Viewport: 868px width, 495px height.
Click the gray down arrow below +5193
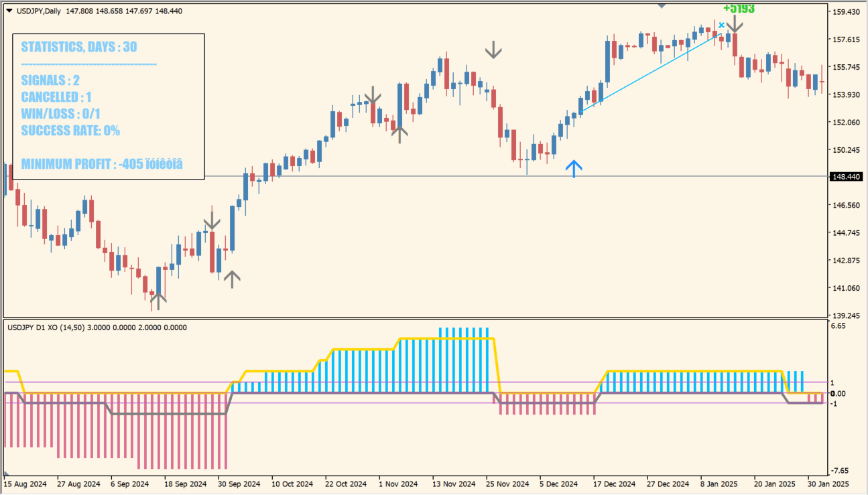coord(735,24)
